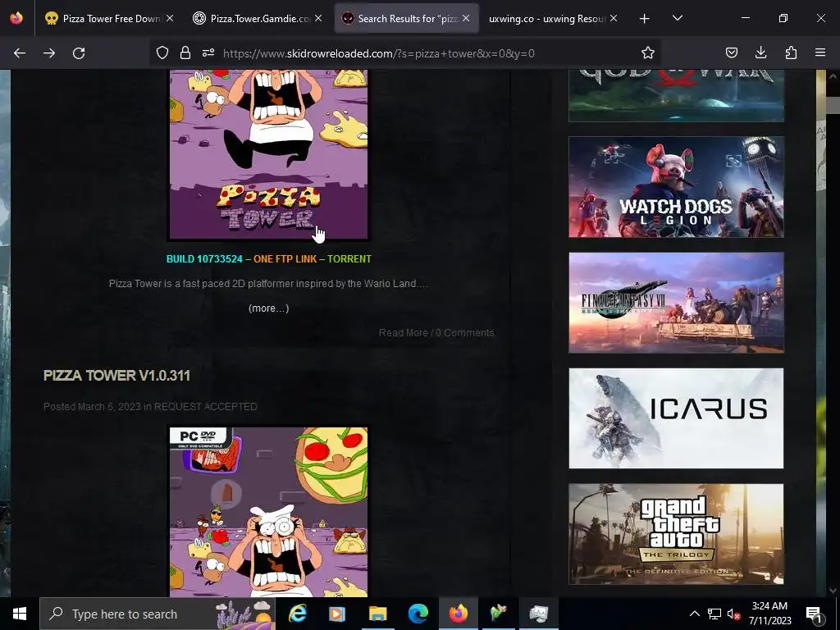Image resolution: width=840 pixels, height=630 pixels.
Task: Open the Firefox downloads panel
Action: (760, 52)
